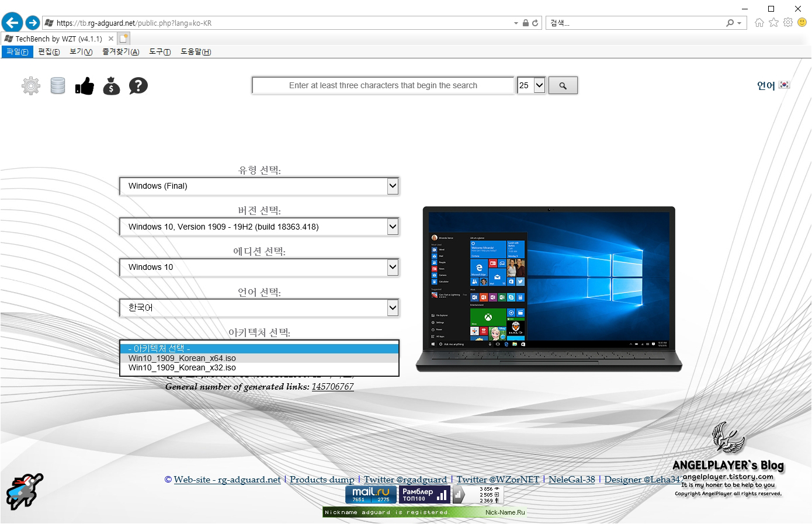Image resolution: width=812 pixels, height=524 pixels.
Task: Open the browser Tools gear icon
Action: [x=788, y=23]
